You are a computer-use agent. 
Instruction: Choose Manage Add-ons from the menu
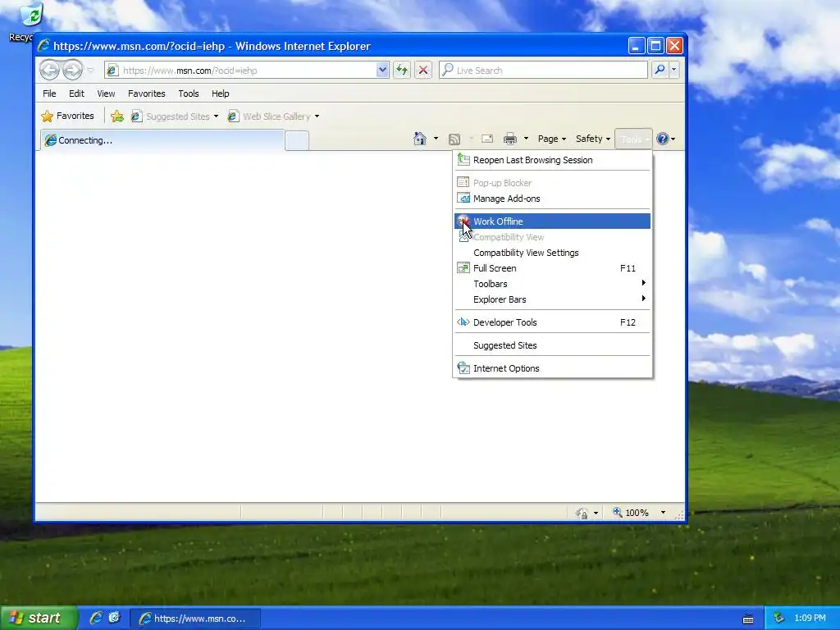552,199
